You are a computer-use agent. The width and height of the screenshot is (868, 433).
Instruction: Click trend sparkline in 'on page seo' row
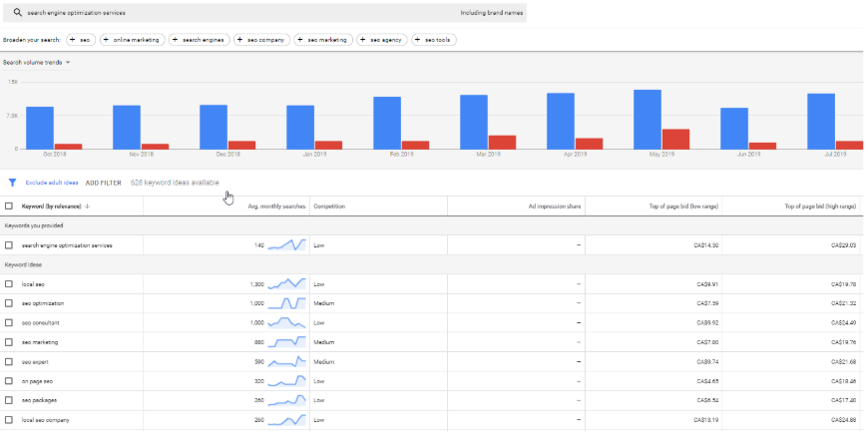[286, 381]
